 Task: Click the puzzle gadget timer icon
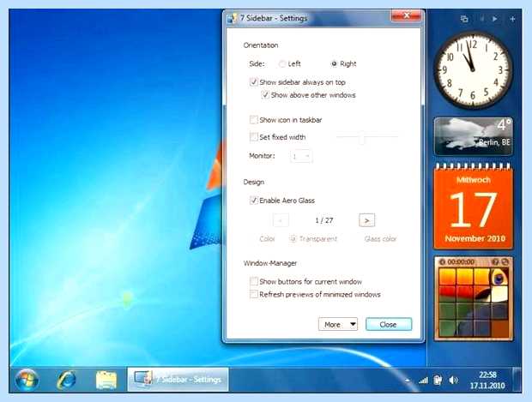[442, 262]
